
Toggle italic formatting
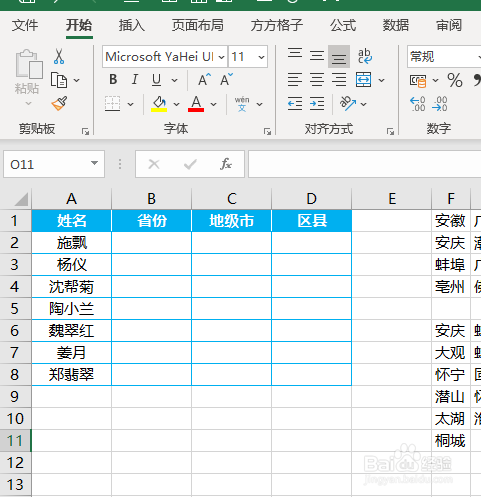pyautogui.click(x=135, y=80)
